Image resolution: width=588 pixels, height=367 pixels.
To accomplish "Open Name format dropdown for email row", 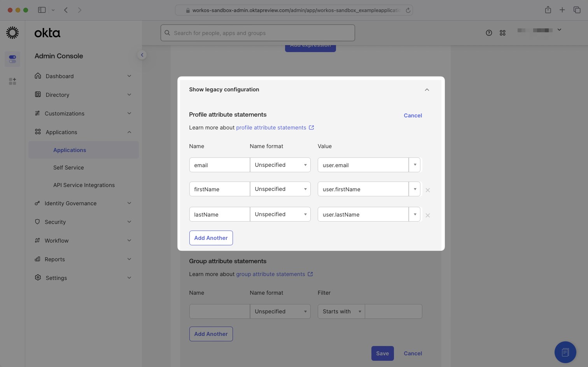I will [x=280, y=165].
